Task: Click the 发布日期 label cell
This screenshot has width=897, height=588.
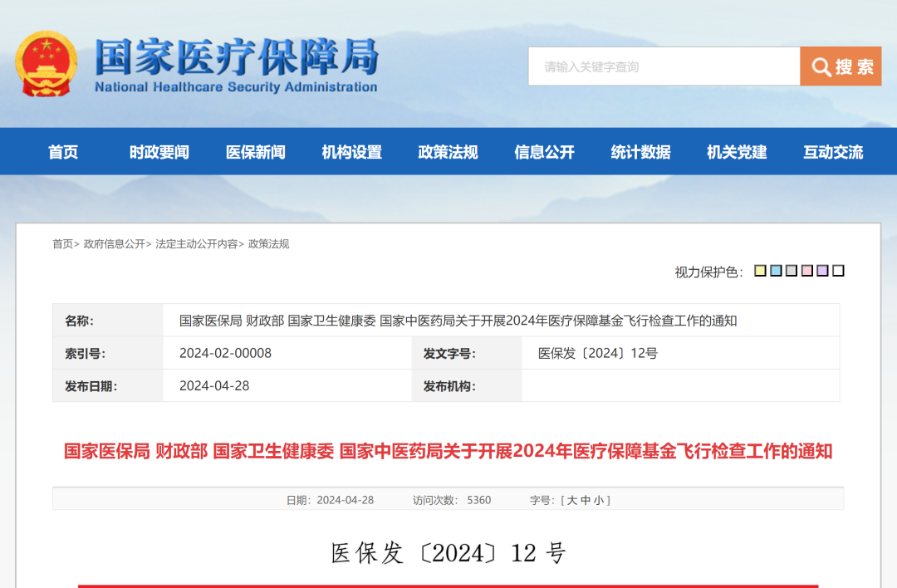Action: (x=108, y=386)
